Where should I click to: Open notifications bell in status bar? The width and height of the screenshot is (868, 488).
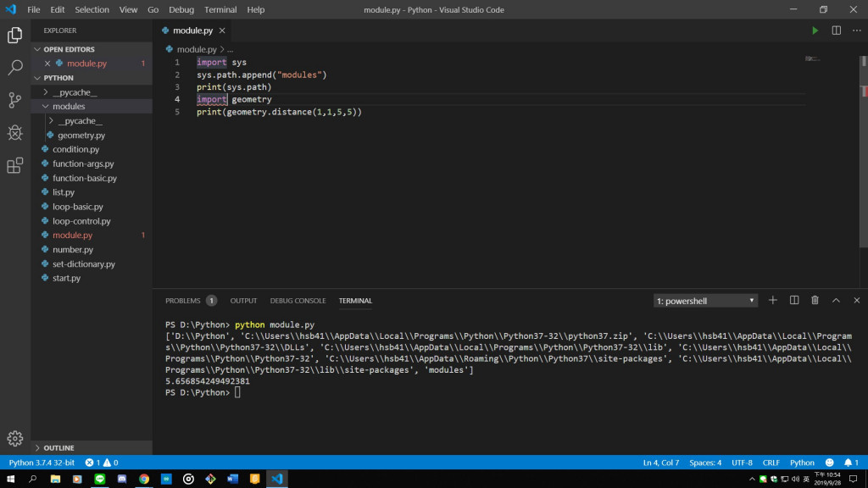coord(851,463)
